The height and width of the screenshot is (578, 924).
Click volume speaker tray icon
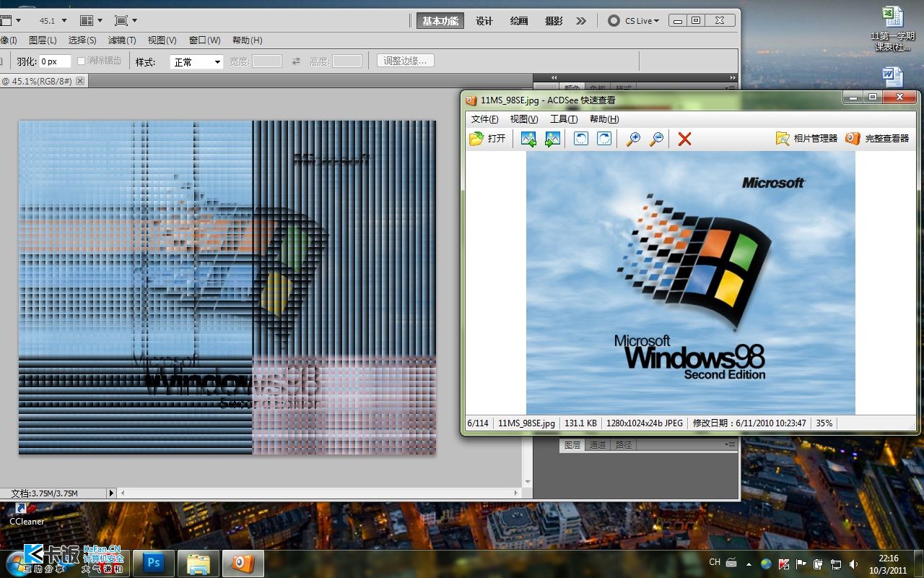pyautogui.click(x=854, y=564)
